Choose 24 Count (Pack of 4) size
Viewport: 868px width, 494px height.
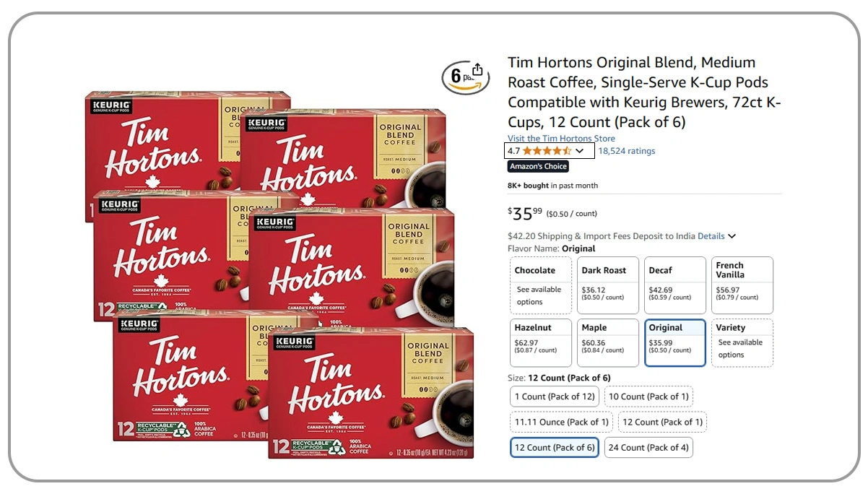[x=648, y=447]
